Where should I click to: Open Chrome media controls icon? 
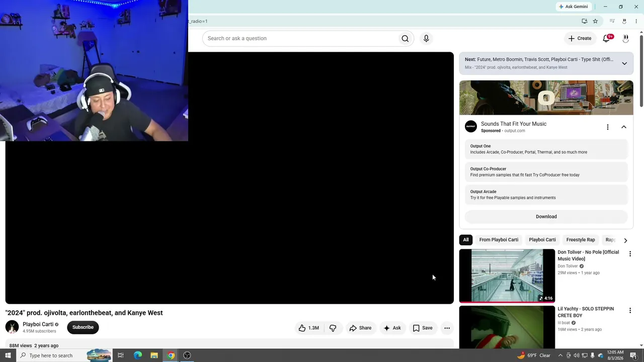pyautogui.click(x=612, y=21)
